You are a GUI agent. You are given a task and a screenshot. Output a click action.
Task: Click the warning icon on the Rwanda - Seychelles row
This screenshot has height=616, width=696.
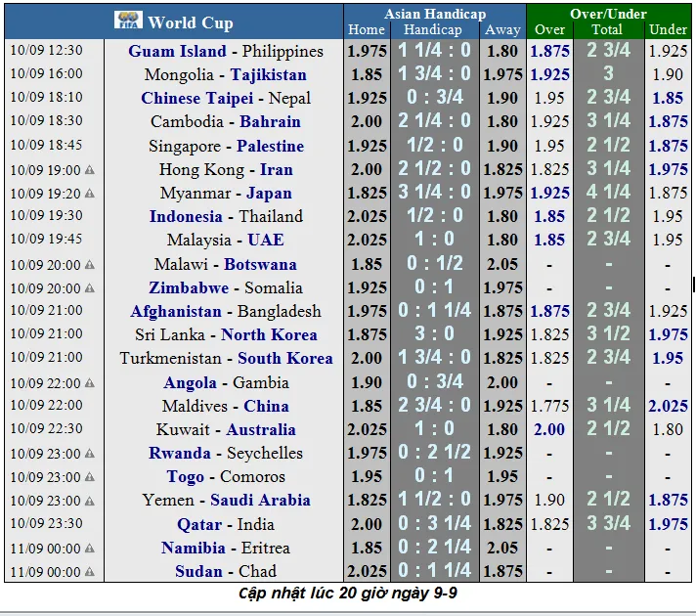coord(90,454)
